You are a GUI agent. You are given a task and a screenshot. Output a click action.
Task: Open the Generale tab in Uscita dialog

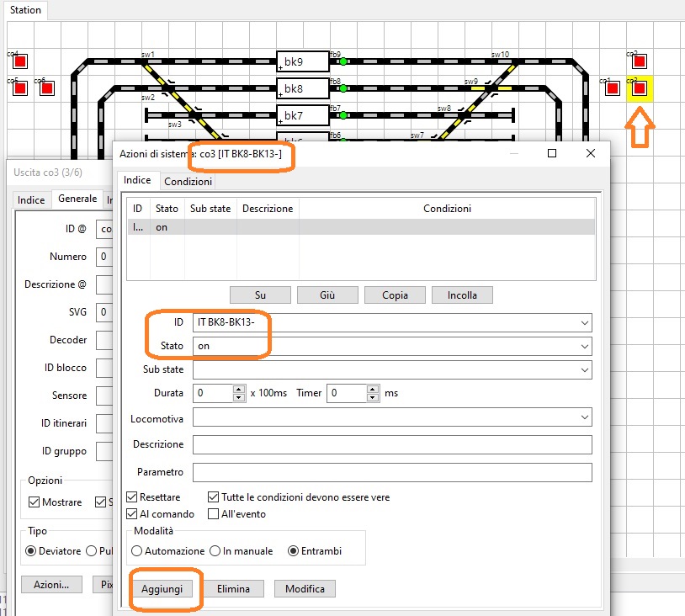pyautogui.click(x=77, y=199)
